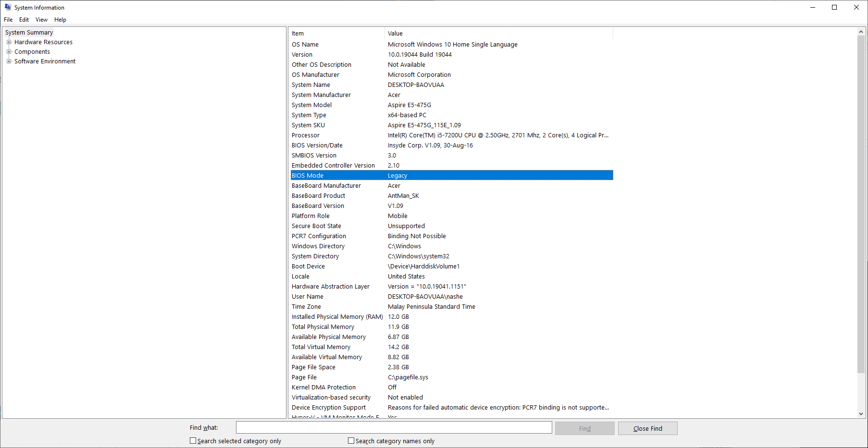This screenshot has width=868, height=448.
Task: Click the scrollbar up arrow
Action: pos(861,32)
